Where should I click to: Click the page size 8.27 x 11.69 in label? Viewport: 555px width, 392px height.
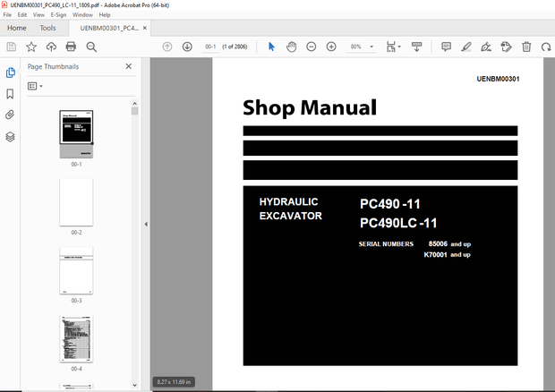point(174,382)
